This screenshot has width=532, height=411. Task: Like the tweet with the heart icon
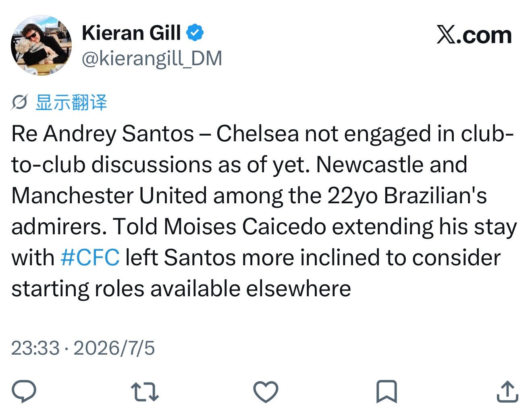pos(266,392)
